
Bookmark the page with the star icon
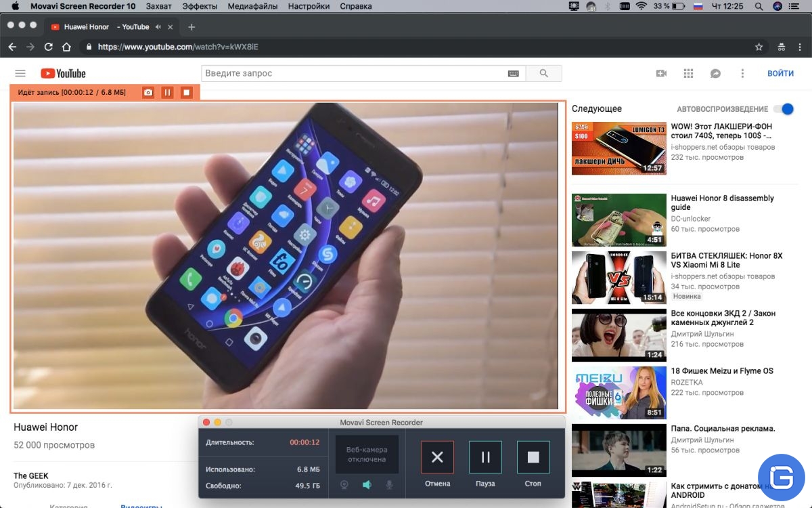pyautogui.click(x=759, y=47)
